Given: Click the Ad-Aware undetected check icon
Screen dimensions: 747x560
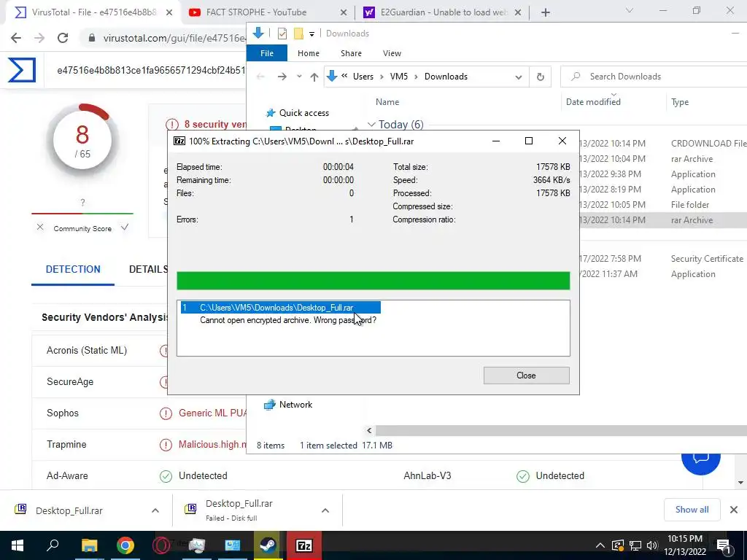Looking at the screenshot, I should click(166, 476).
